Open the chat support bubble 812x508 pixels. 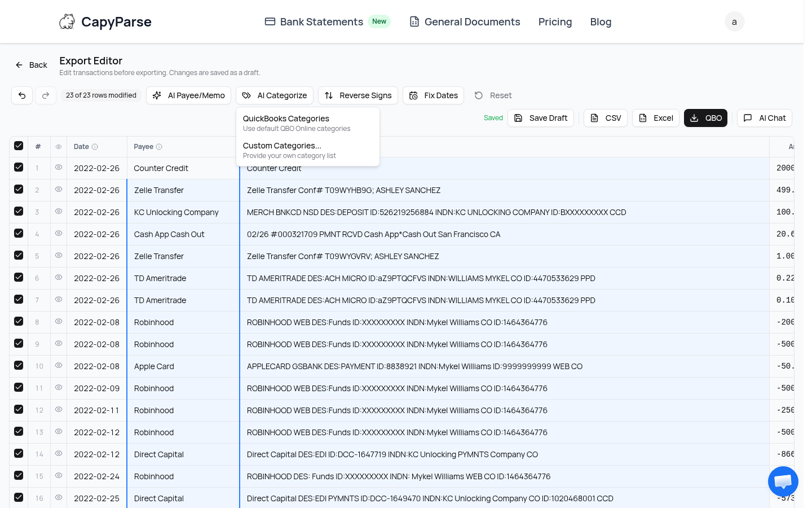click(783, 481)
